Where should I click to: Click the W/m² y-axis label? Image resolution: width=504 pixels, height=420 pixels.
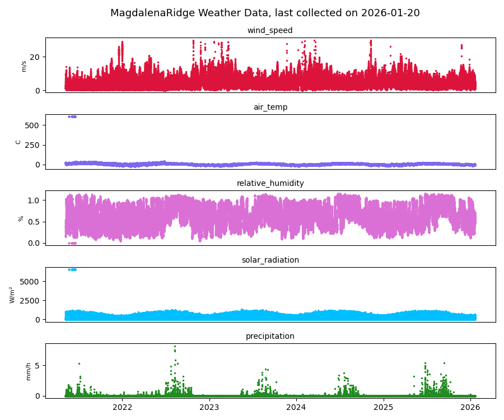tap(12, 295)
